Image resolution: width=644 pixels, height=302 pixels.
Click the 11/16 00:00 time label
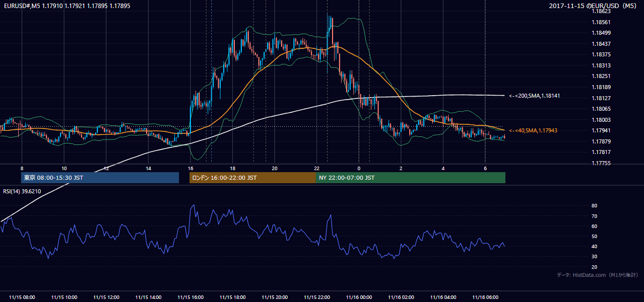(x=359, y=297)
